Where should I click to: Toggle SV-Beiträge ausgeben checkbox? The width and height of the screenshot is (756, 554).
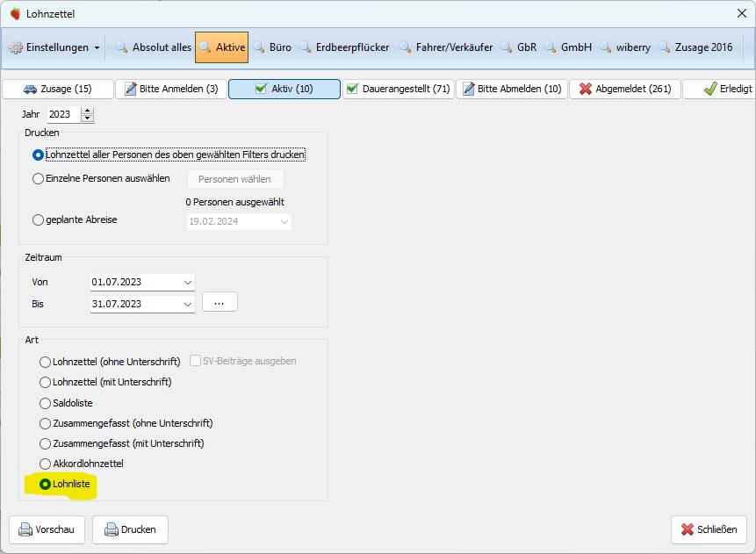pos(195,361)
